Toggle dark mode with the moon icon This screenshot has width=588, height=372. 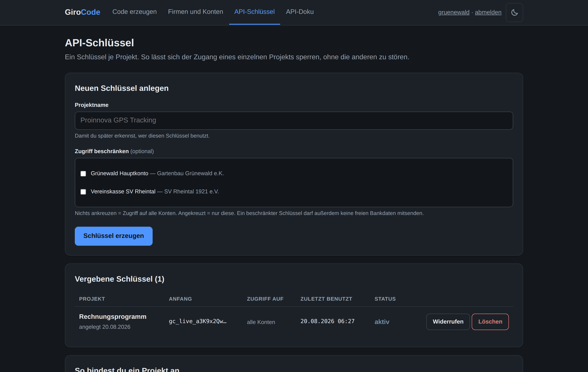(x=514, y=13)
